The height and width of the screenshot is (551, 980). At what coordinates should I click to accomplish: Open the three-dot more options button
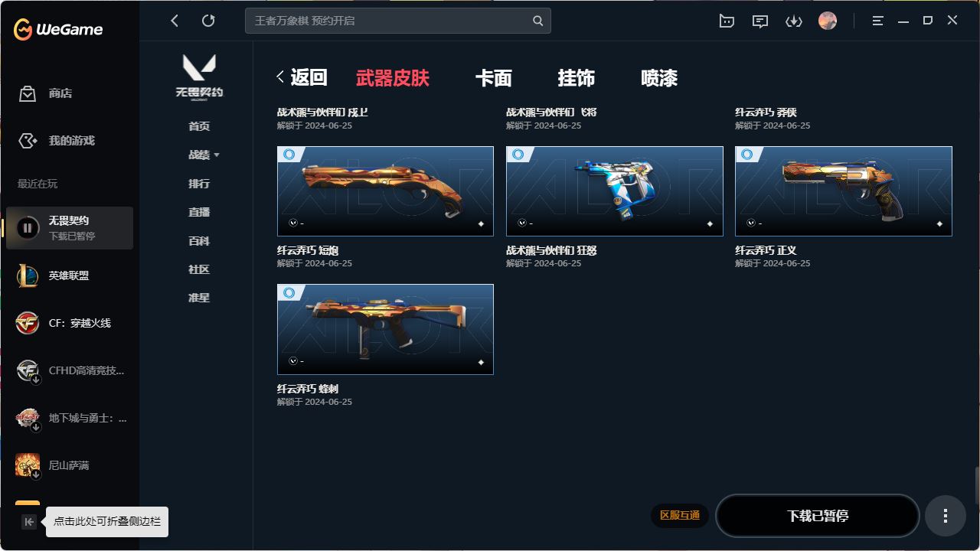tap(946, 516)
